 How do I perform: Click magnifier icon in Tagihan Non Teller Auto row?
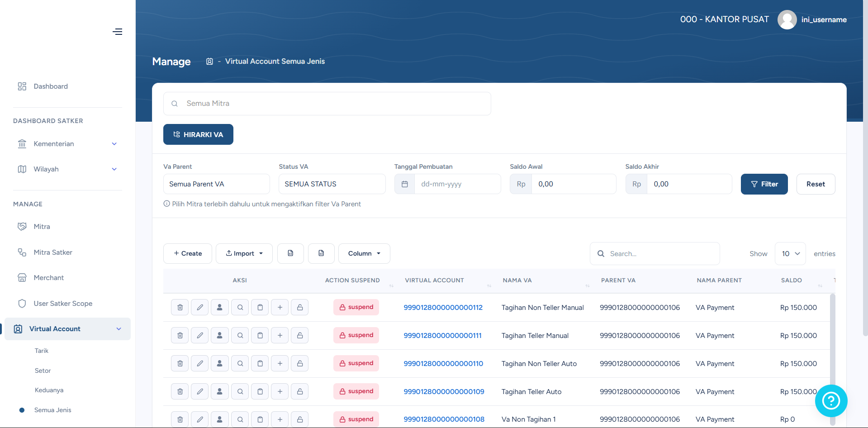click(240, 363)
